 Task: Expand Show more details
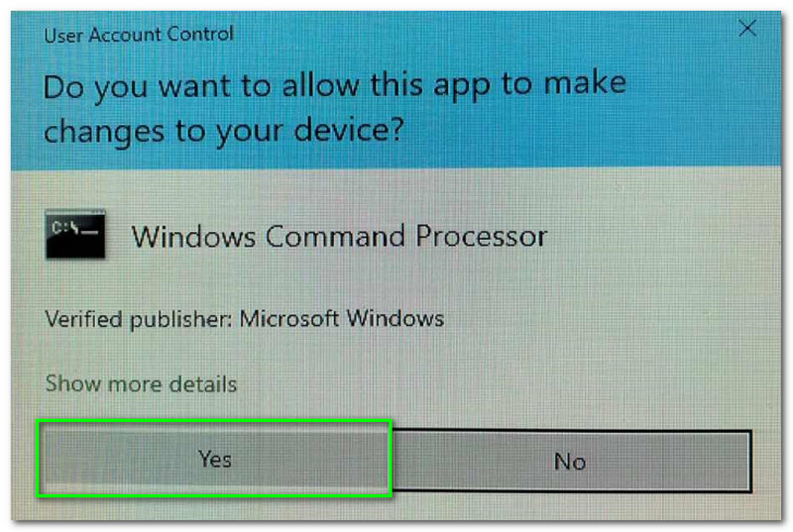(x=141, y=384)
